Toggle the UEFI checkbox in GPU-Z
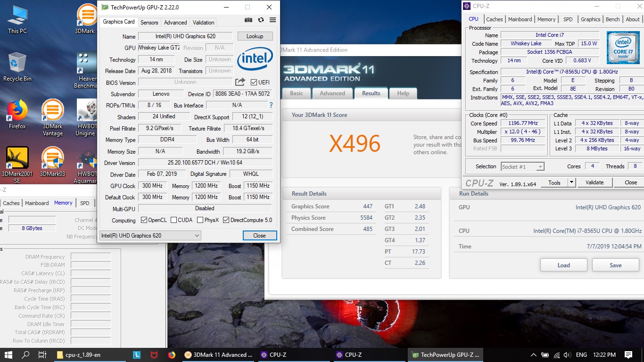This screenshot has height=362, width=644. tap(254, 82)
